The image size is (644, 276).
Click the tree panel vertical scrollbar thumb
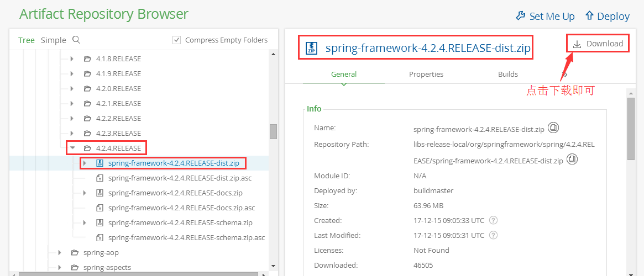click(273, 131)
